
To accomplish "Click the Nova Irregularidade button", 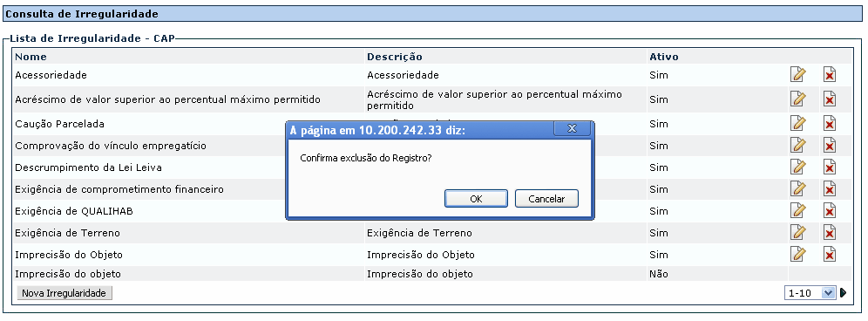I will 64,293.
